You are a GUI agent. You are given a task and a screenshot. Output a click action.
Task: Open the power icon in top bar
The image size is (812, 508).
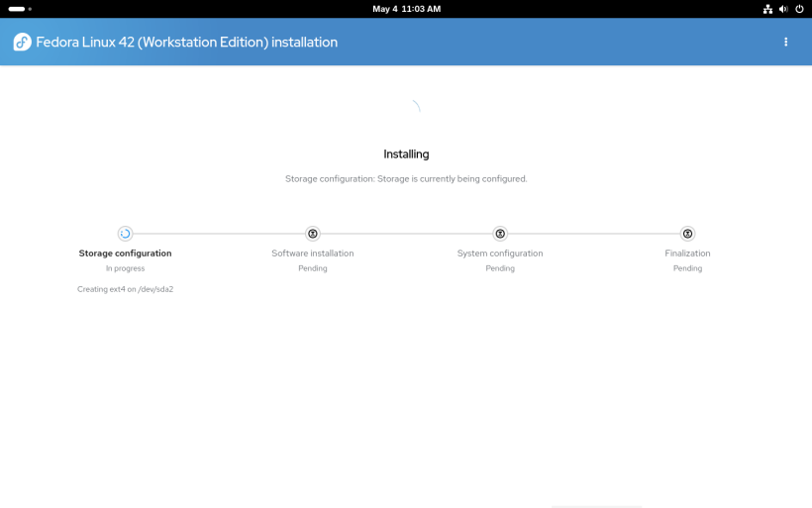point(799,9)
